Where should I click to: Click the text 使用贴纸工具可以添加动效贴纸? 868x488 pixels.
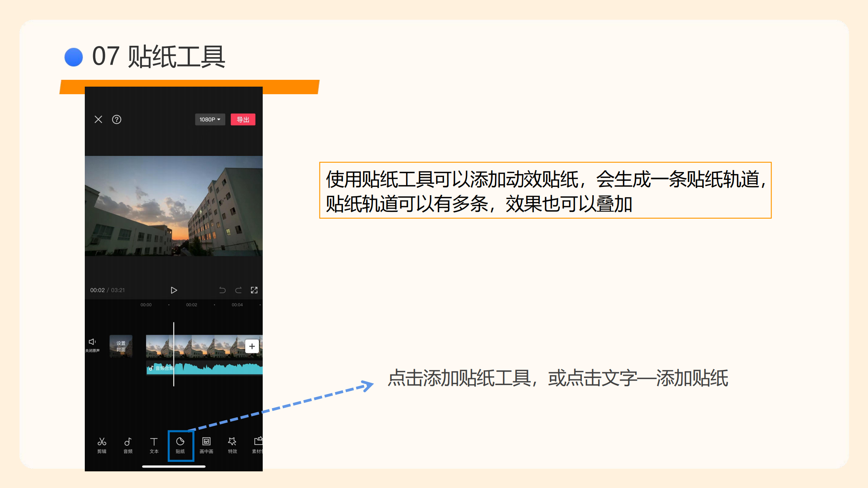tap(452, 179)
